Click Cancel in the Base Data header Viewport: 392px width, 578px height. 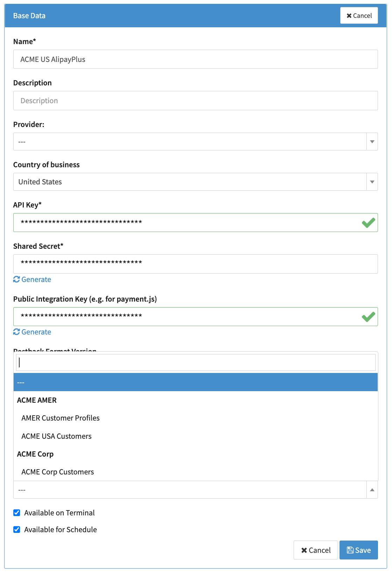point(359,16)
